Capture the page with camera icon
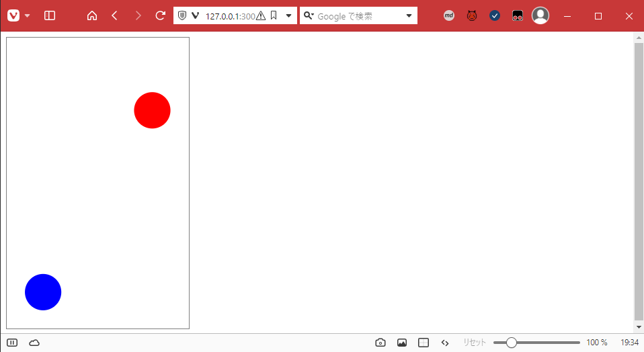The height and width of the screenshot is (352, 644). click(x=380, y=343)
